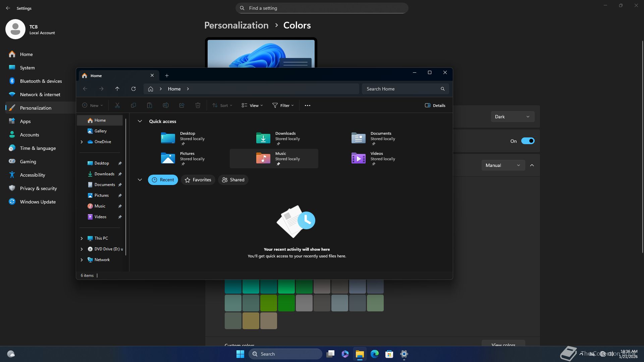Open the See more ellipsis menu

click(x=307, y=105)
